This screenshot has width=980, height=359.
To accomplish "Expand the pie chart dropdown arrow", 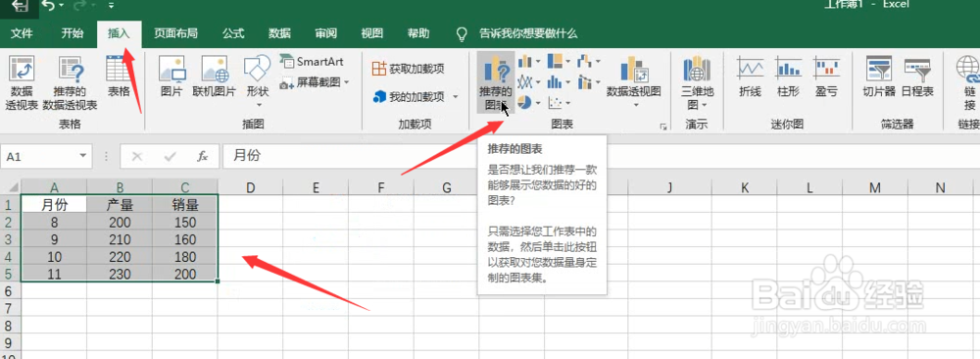I will point(537,103).
